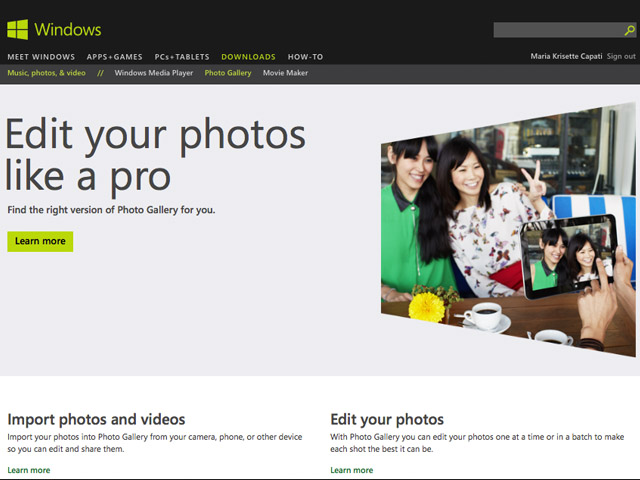Click 'Find the right version of Photo Gallery' text
The width and height of the screenshot is (640, 480).
(x=111, y=210)
